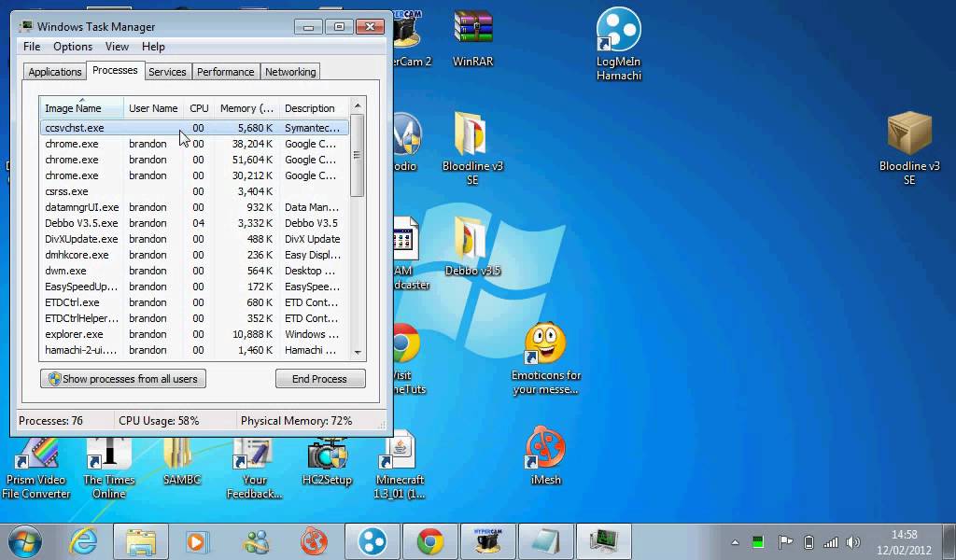Open the taskbar clock showing 14:58
956x560 pixels.
[x=904, y=541]
